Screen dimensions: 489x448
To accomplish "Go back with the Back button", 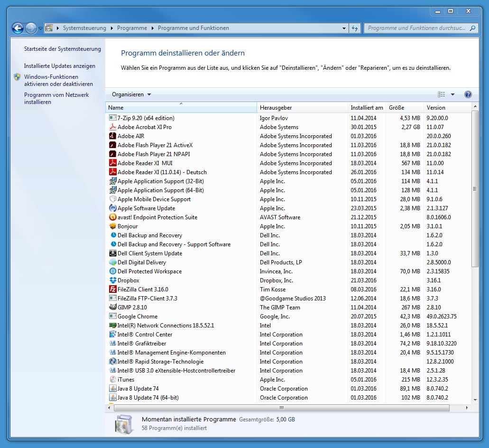I will click(x=18, y=28).
